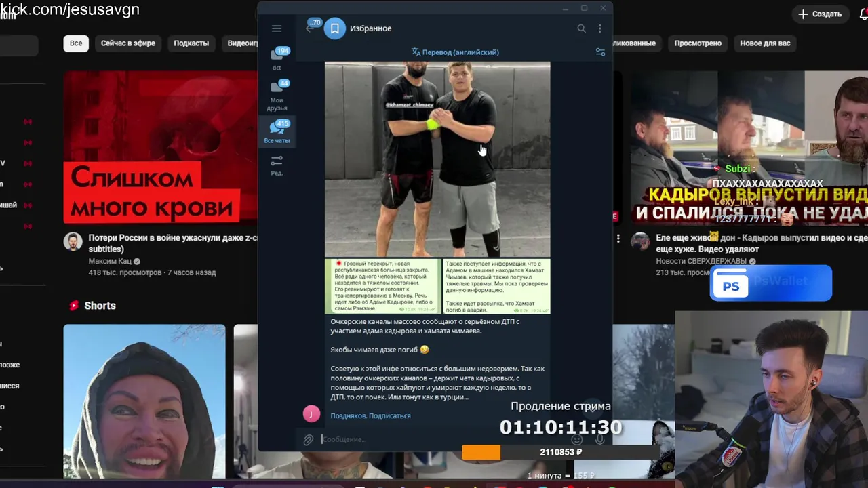Select the Мои друзья chat folder
Viewport: 868px width, 488px height.
click(x=277, y=96)
